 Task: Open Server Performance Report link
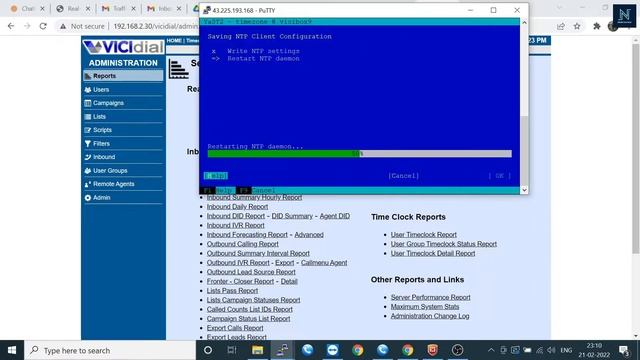(431, 297)
